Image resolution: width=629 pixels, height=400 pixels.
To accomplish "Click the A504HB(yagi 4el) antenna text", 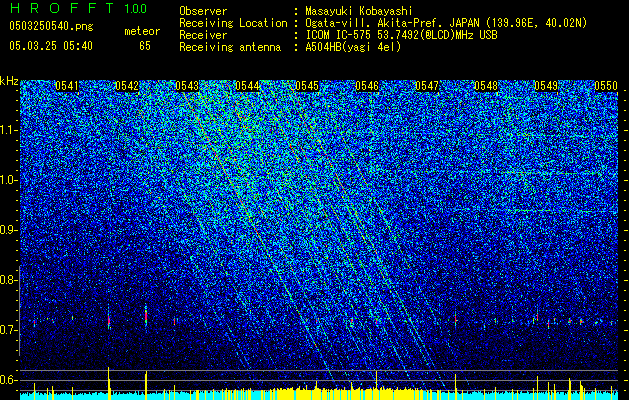I will [x=353, y=47].
